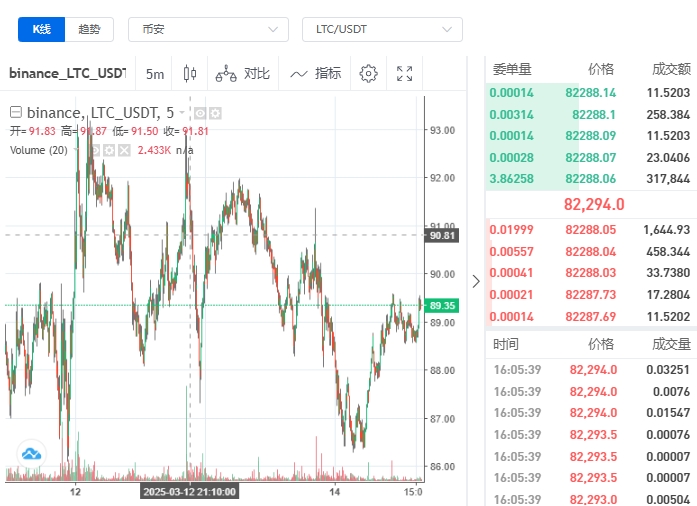Open the LTC/USDT pair dropdown
Image resolution: width=697 pixels, height=506 pixels.
(382, 29)
